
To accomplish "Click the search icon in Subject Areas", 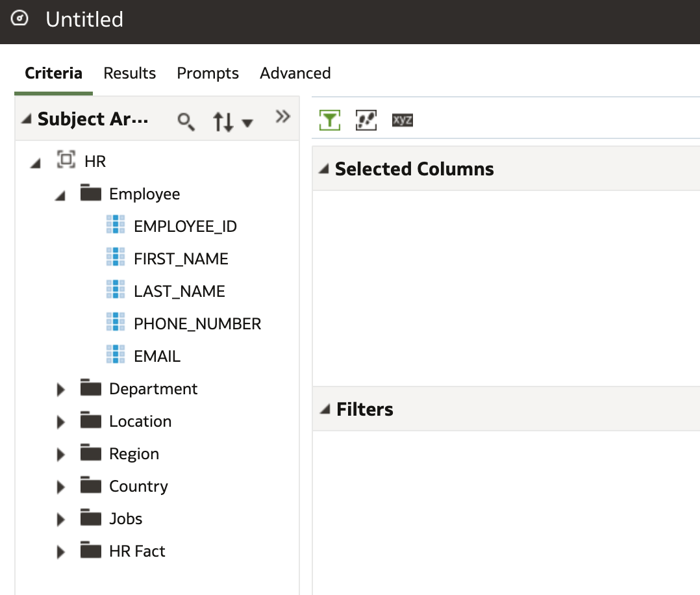I will click(x=186, y=121).
